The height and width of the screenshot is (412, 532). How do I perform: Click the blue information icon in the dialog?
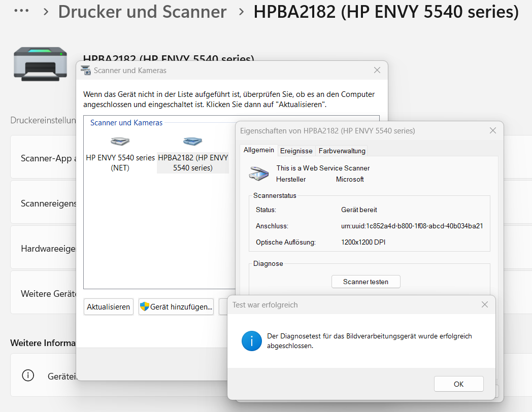pyautogui.click(x=251, y=341)
